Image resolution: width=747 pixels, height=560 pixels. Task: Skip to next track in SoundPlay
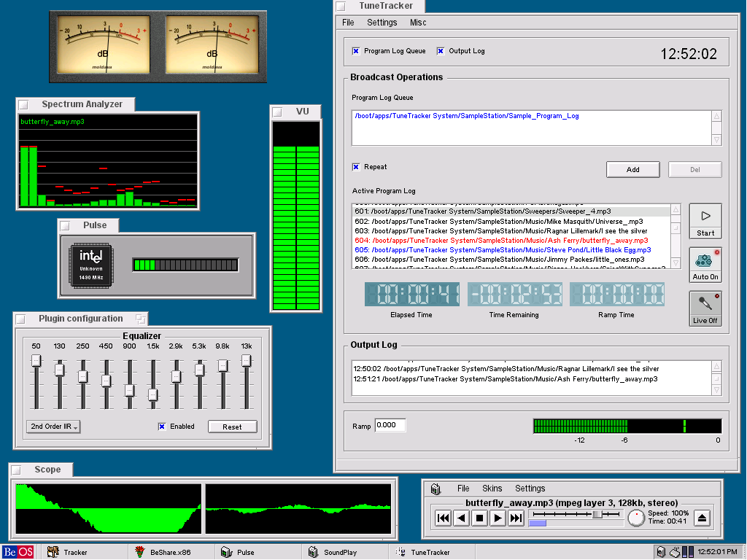tap(516, 518)
